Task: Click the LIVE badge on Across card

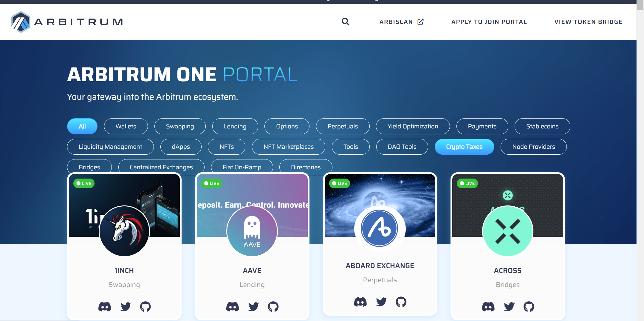Action: [x=467, y=183]
